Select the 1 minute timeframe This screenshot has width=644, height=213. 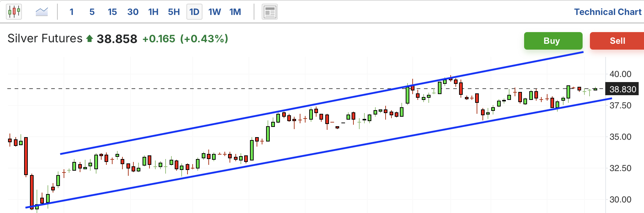click(x=72, y=12)
